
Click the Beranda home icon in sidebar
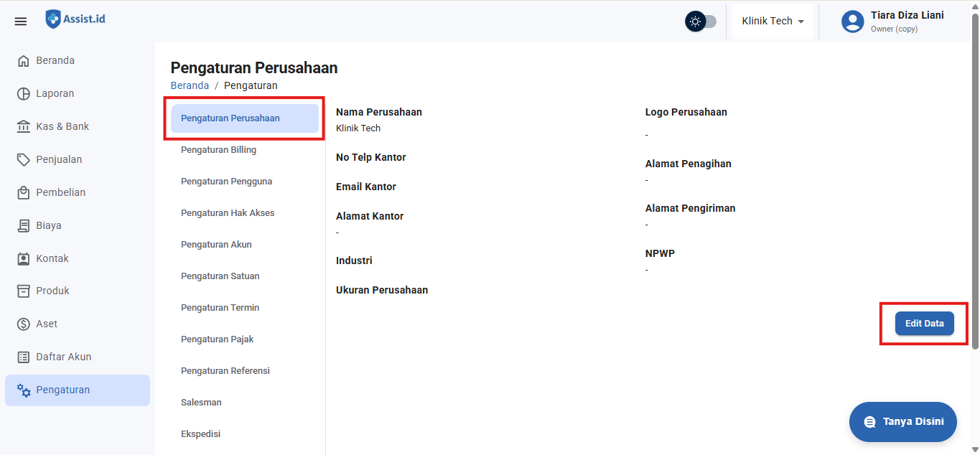tap(24, 61)
